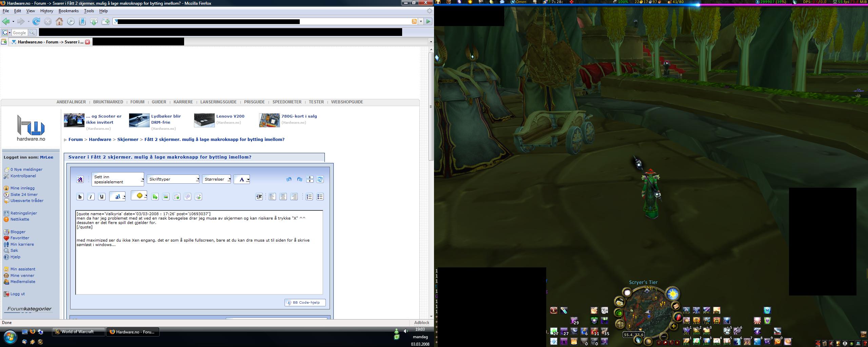Click the bookmarks toolbar icon in Firefox
The height and width of the screenshot is (347, 868).
[x=82, y=21]
